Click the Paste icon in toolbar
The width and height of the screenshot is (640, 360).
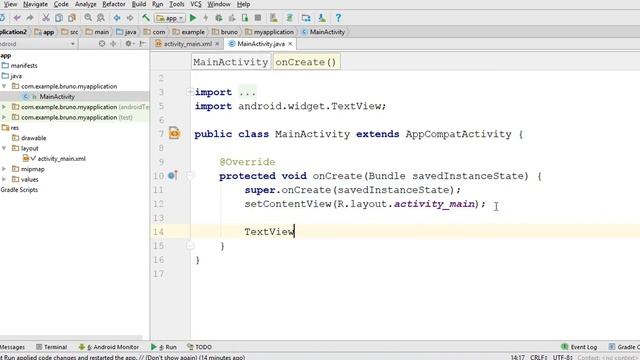click(x=72, y=18)
